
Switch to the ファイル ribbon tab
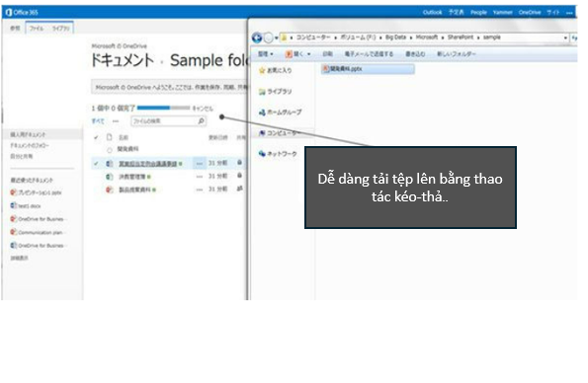point(37,28)
